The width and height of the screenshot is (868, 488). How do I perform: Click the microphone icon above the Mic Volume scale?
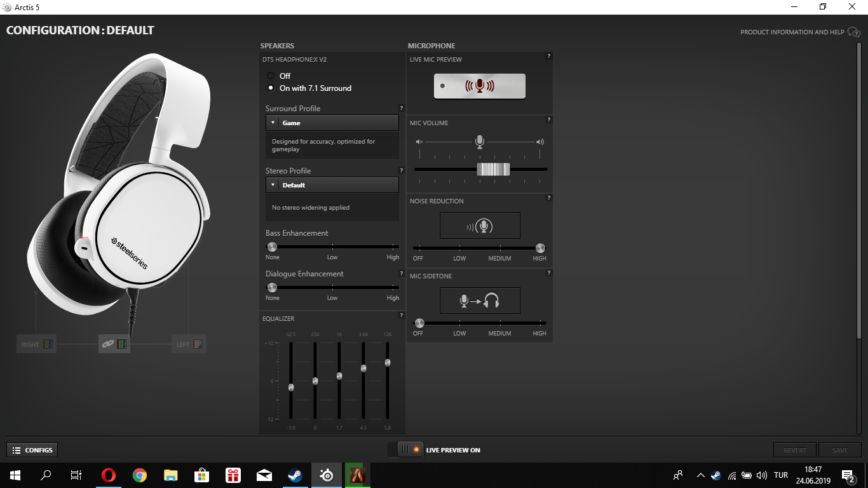(x=480, y=142)
